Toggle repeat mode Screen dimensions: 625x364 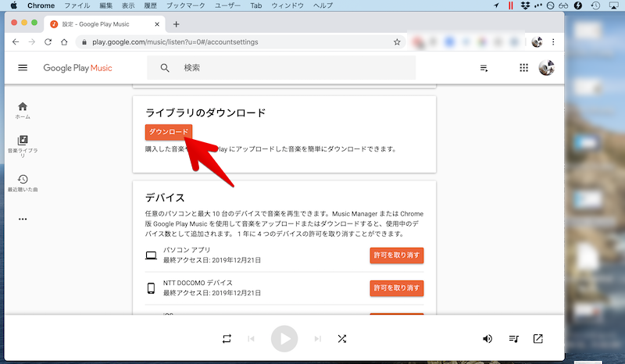pos(227,339)
